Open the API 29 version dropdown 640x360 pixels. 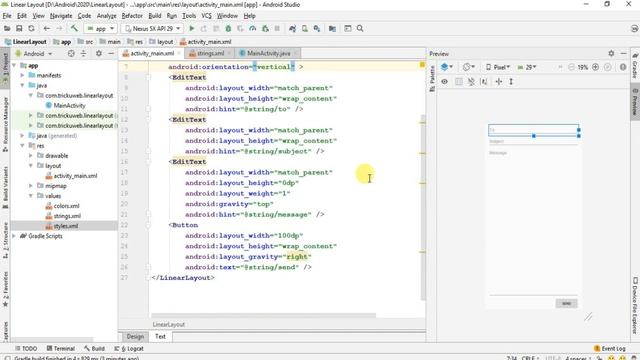pos(527,67)
